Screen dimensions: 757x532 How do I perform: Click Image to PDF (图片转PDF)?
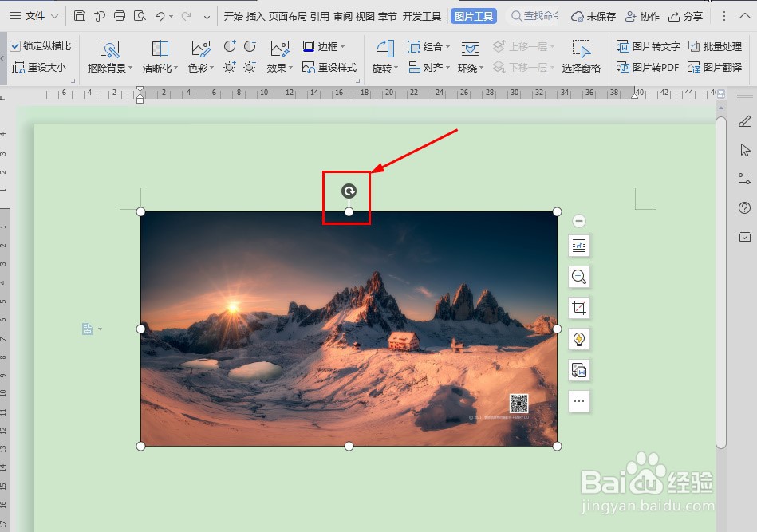pyautogui.click(x=648, y=67)
